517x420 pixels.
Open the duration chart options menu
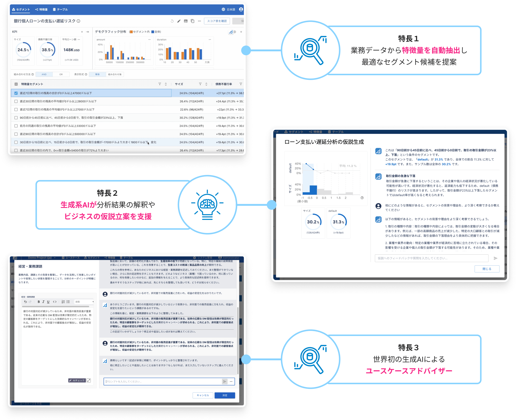point(210,39)
